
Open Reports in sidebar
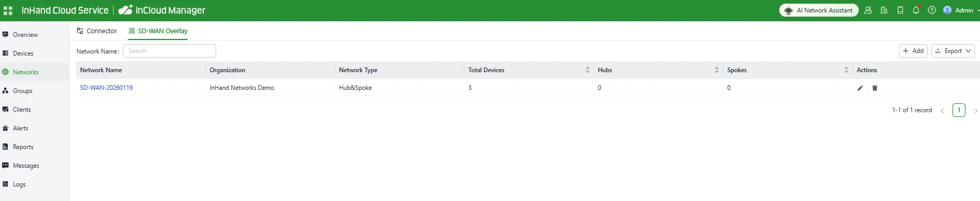pos(34,147)
